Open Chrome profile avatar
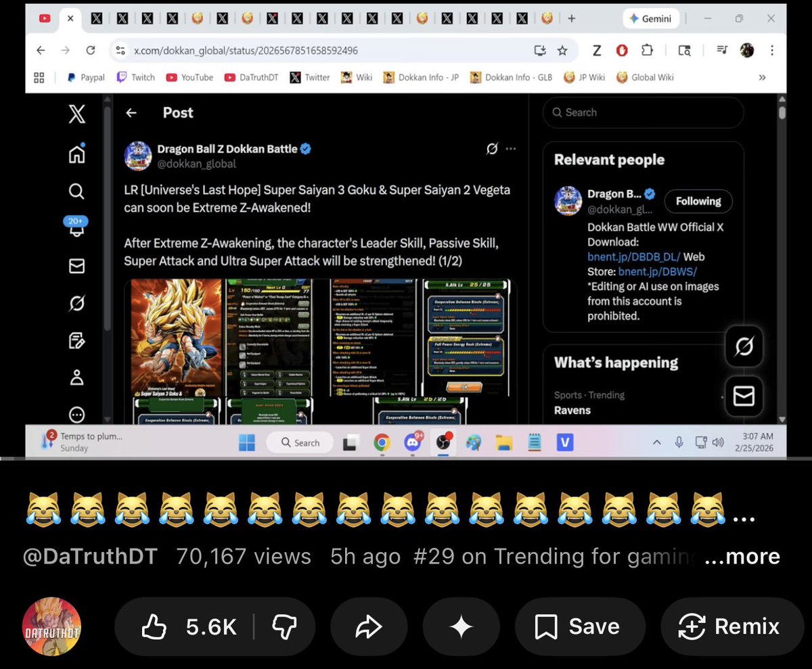This screenshot has height=669, width=812. pyautogui.click(x=747, y=50)
